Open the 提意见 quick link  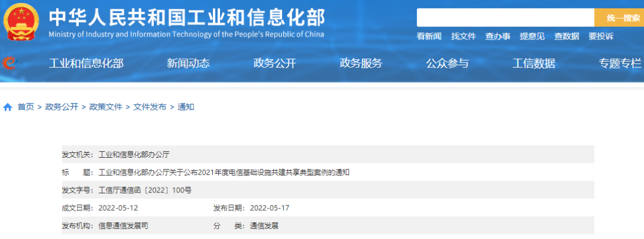(532, 36)
